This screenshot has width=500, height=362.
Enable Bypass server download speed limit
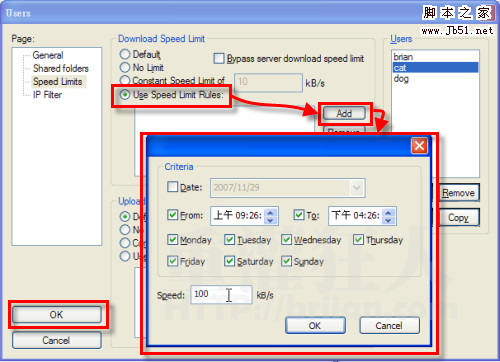pos(219,58)
